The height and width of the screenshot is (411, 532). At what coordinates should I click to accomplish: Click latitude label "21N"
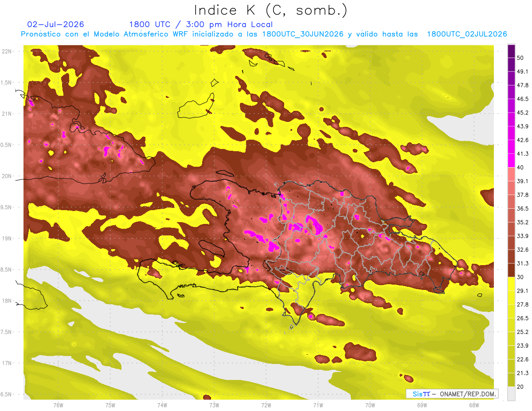7,114
